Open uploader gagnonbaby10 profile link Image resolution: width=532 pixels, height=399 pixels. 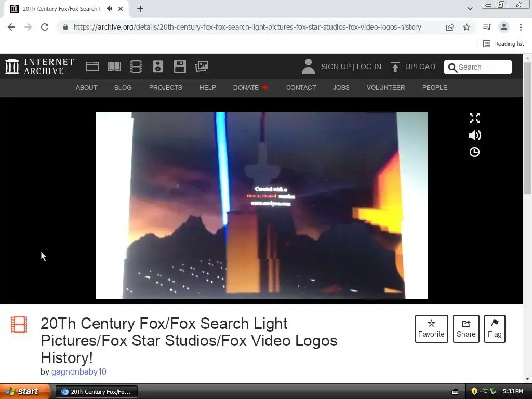pos(79,372)
